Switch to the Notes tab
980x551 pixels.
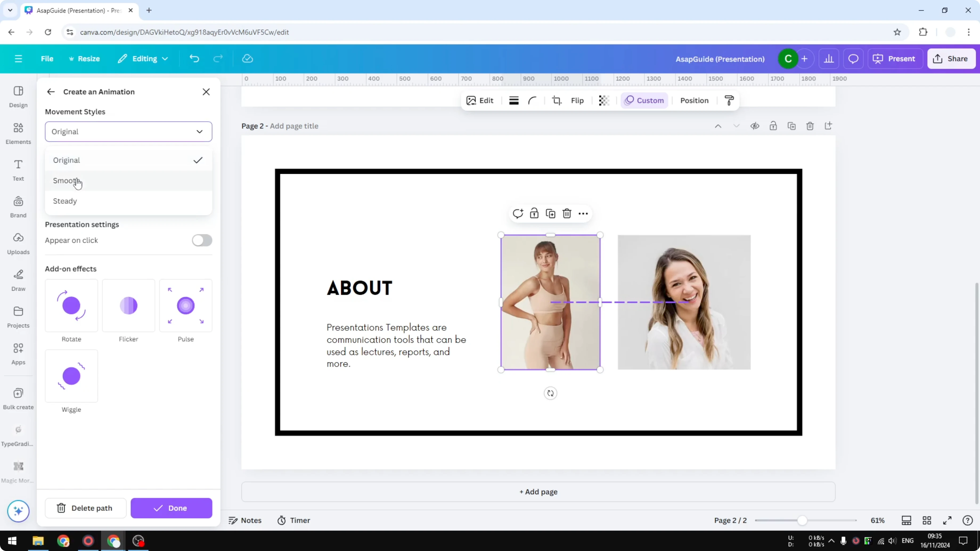tap(245, 520)
